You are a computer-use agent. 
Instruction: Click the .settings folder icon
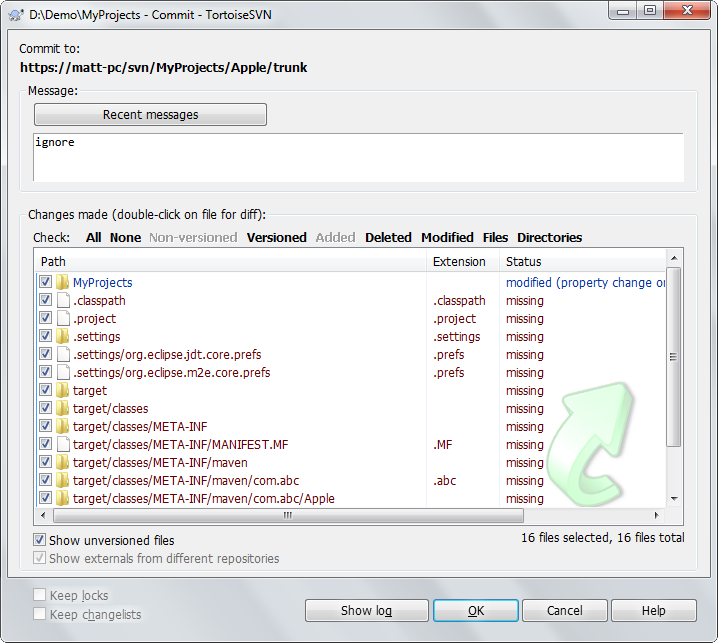[62, 337]
